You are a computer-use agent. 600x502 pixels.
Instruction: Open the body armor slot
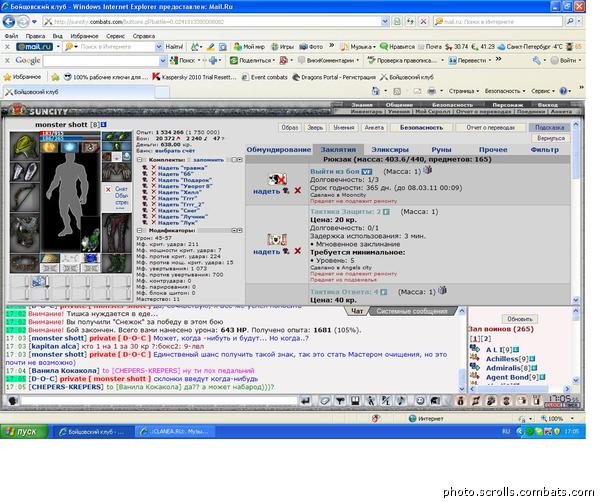tap(24, 233)
